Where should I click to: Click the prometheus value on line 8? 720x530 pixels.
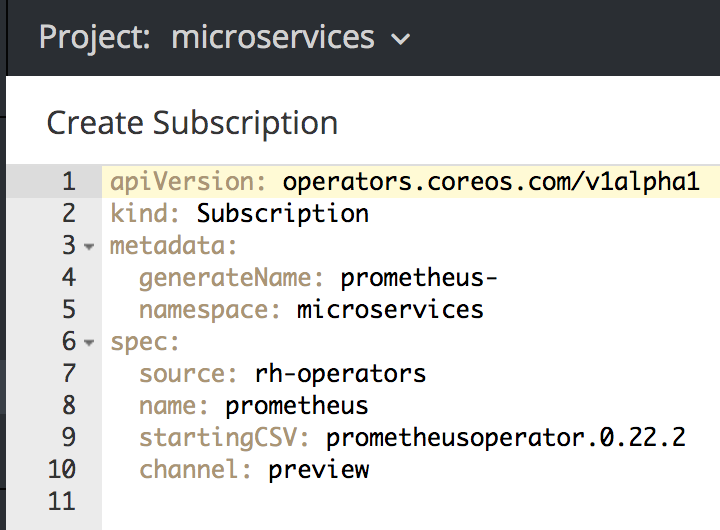tap(297, 406)
